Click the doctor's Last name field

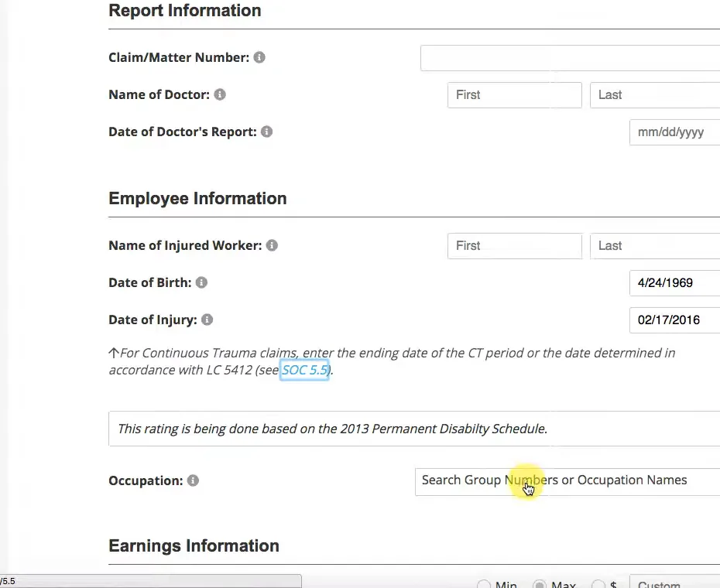click(x=655, y=95)
